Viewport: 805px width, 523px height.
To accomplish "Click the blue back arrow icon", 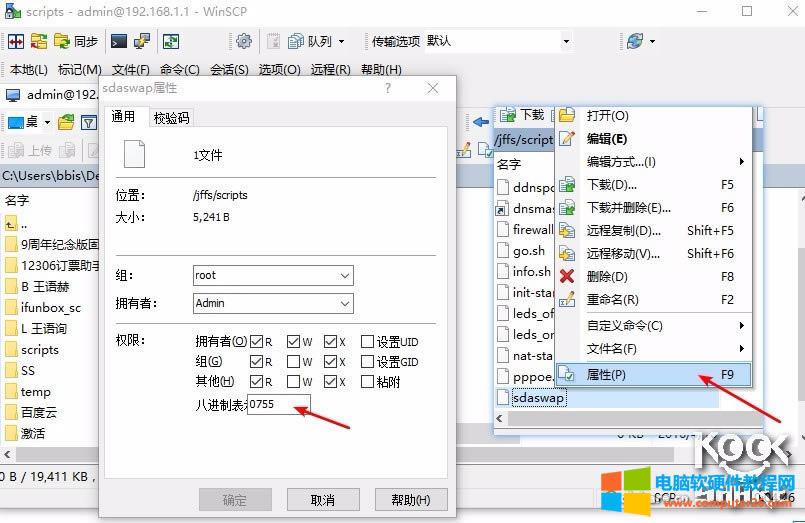I will (x=481, y=122).
